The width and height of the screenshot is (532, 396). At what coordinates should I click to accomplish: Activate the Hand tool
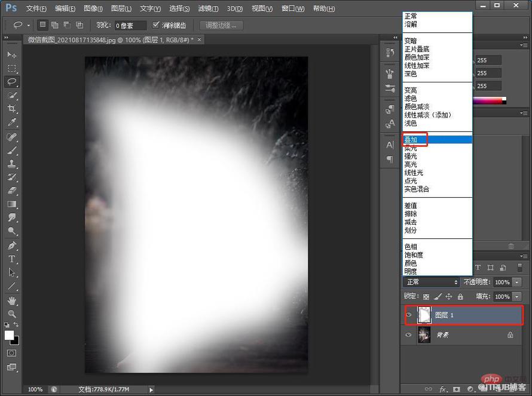tap(12, 300)
